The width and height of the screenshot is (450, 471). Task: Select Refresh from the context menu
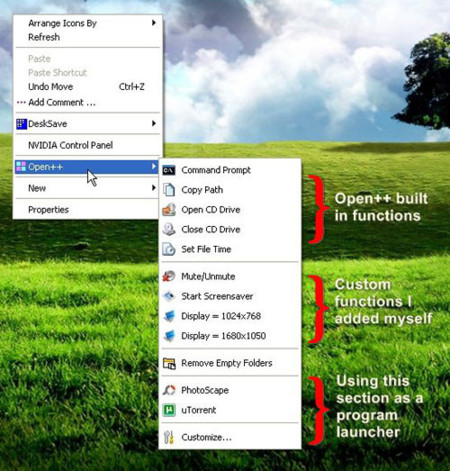[88, 37]
